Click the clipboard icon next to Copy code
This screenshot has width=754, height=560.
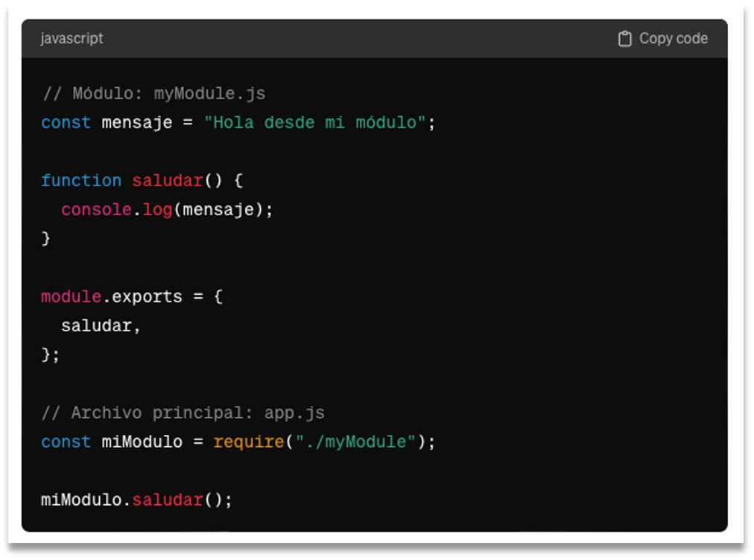624,38
